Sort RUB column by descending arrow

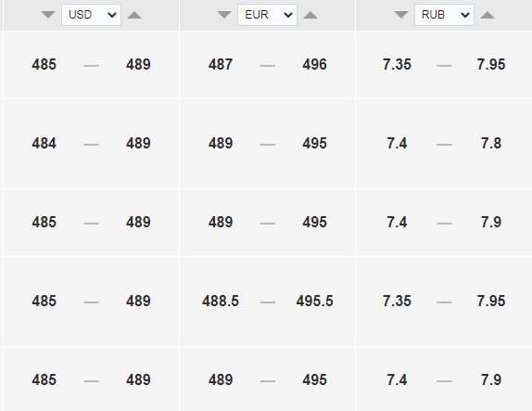(401, 15)
